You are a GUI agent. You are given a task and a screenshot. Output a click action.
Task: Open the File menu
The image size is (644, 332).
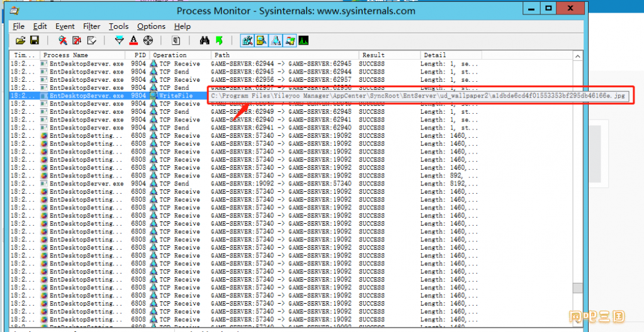point(18,26)
